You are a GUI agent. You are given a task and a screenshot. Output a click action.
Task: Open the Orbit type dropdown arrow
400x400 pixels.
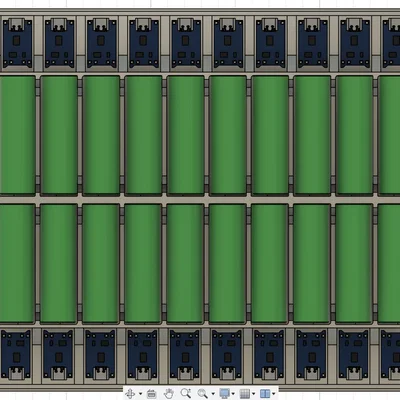pyautogui.click(x=140, y=394)
